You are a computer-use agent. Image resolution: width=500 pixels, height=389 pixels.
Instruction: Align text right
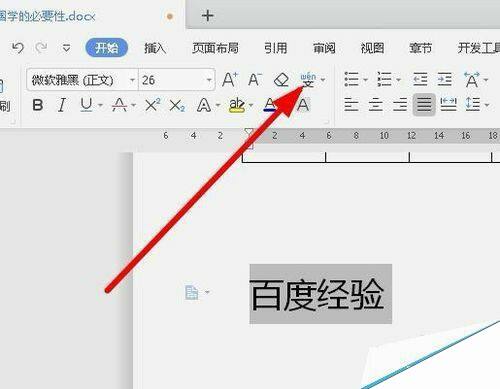click(400, 105)
